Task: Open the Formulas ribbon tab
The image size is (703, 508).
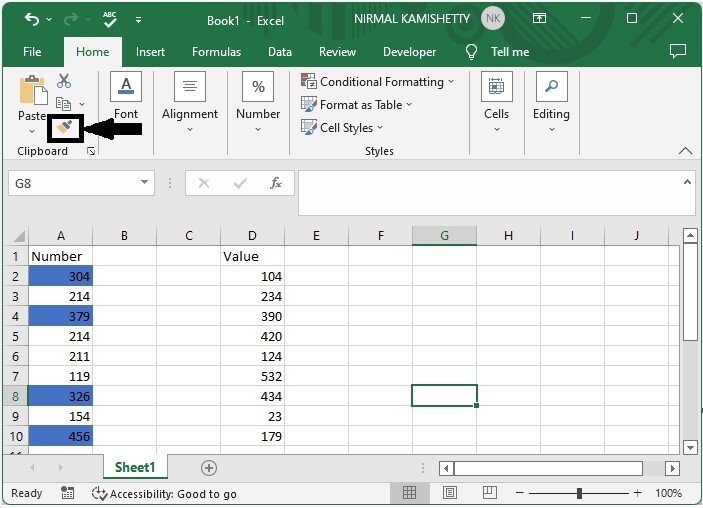Action: point(216,52)
